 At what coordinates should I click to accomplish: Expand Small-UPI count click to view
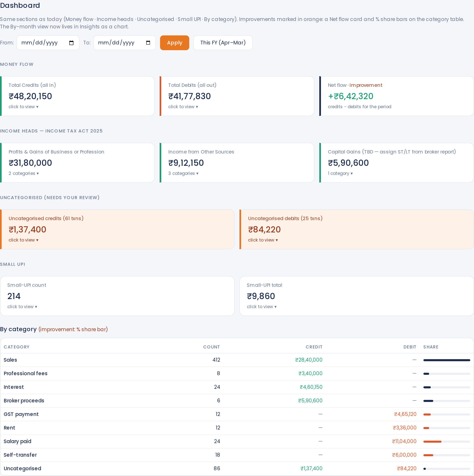coord(22,307)
